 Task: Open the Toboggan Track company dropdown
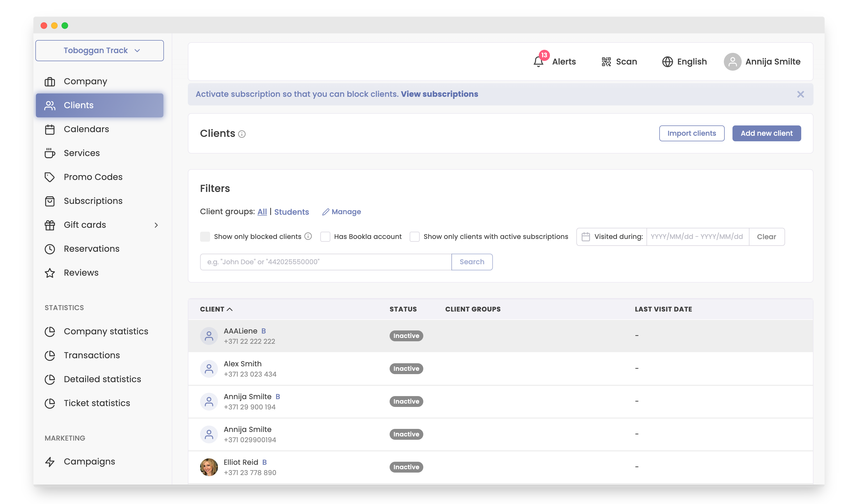99,50
